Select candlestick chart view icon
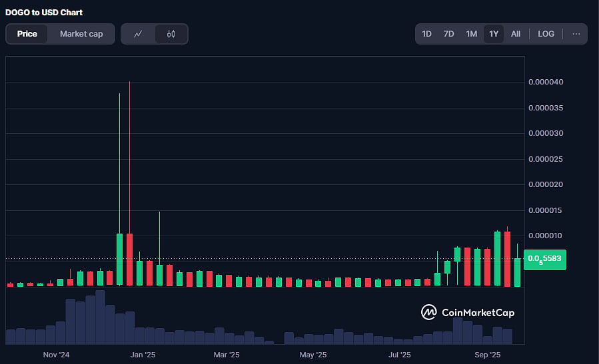Viewport: 599px width, 364px height. 171,34
